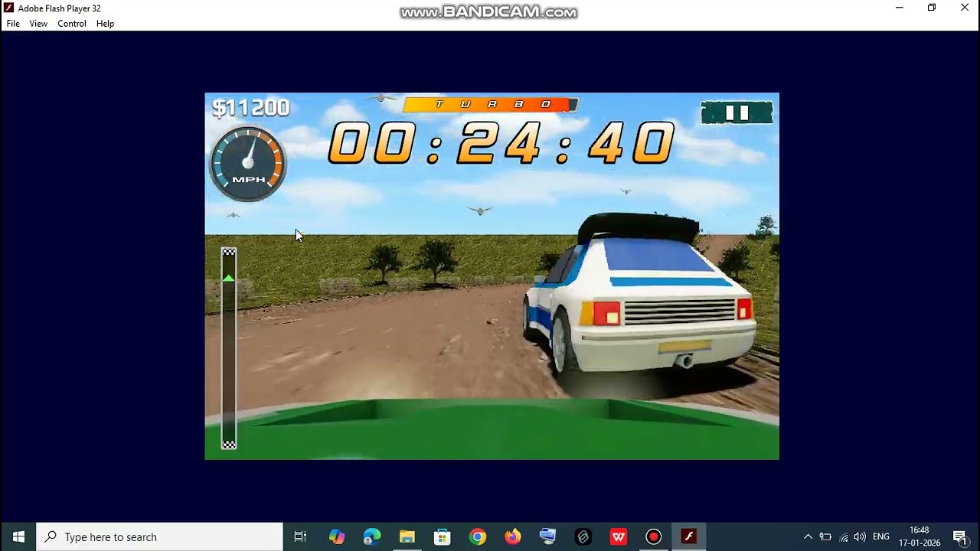Click the ENG language indicator

[x=881, y=536]
